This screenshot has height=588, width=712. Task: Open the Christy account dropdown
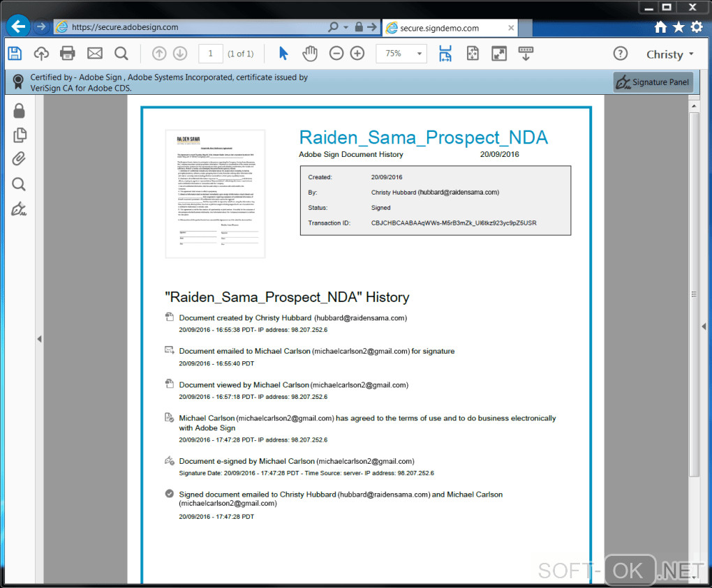pos(670,54)
